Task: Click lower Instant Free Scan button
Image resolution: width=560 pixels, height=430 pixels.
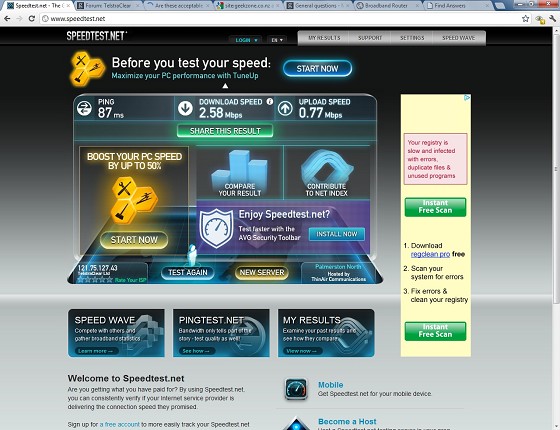Action: [x=435, y=331]
